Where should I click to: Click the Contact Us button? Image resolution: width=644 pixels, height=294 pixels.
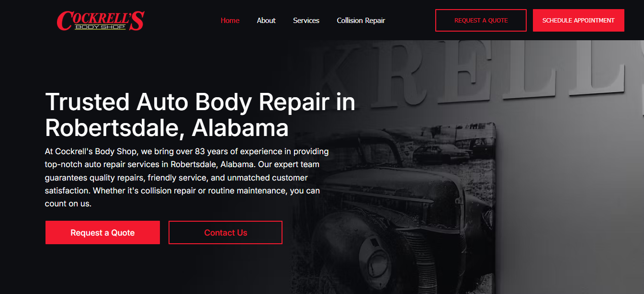pos(226,233)
